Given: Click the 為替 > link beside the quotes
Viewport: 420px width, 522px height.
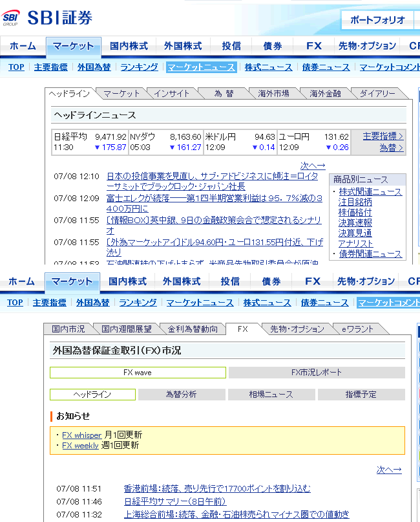Looking at the screenshot, I should 392,147.
